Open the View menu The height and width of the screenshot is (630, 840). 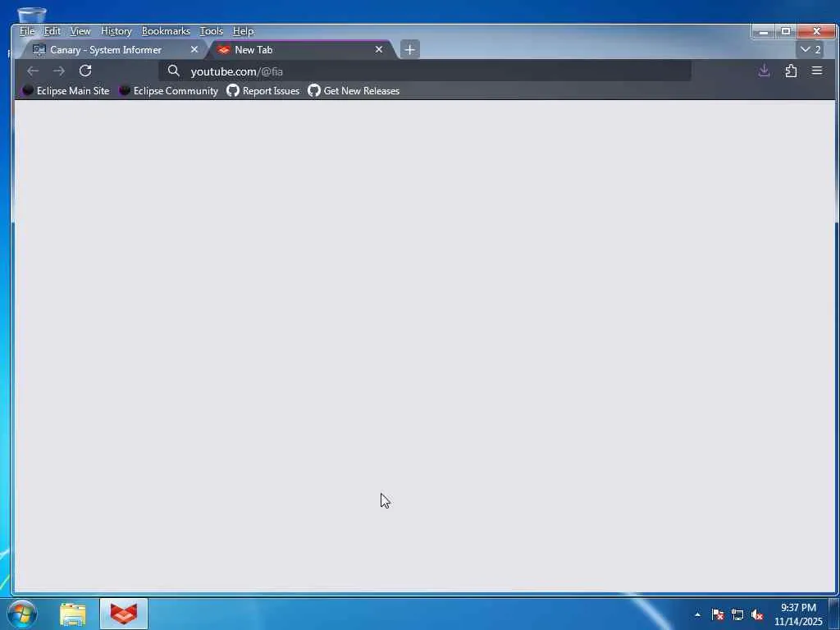[x=80, y=31]
